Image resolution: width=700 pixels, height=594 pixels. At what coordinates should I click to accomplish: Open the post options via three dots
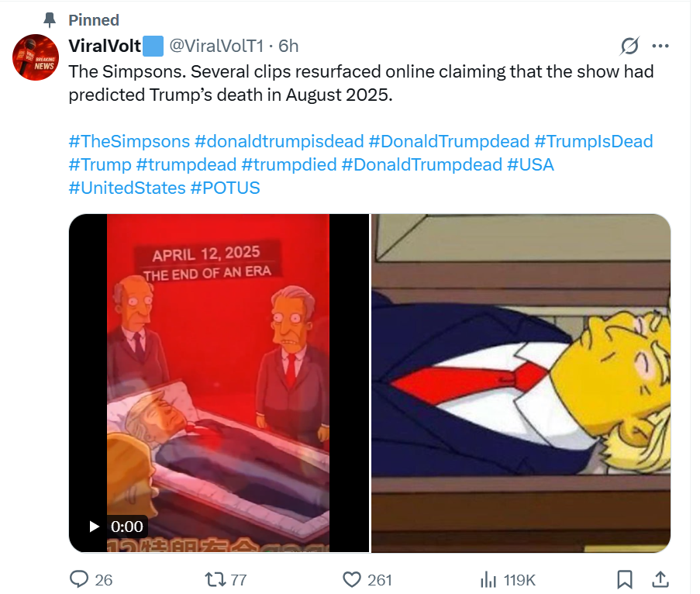tap(660, 46)
